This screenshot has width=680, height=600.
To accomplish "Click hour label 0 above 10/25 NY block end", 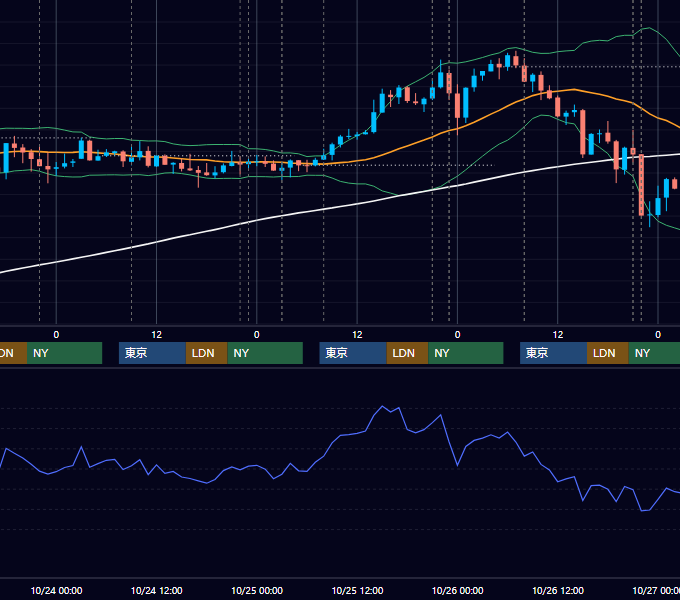I will [x=457, y=335].
